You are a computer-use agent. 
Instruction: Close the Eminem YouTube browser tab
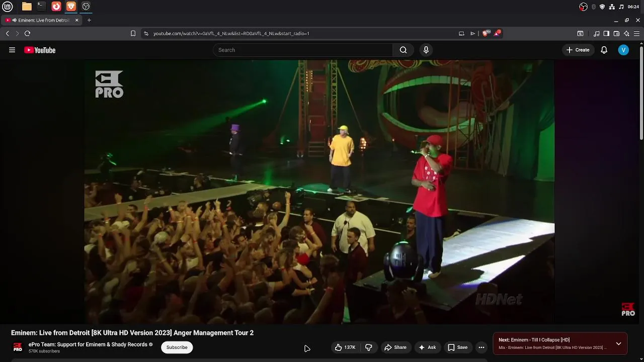(x=76, y=20)
